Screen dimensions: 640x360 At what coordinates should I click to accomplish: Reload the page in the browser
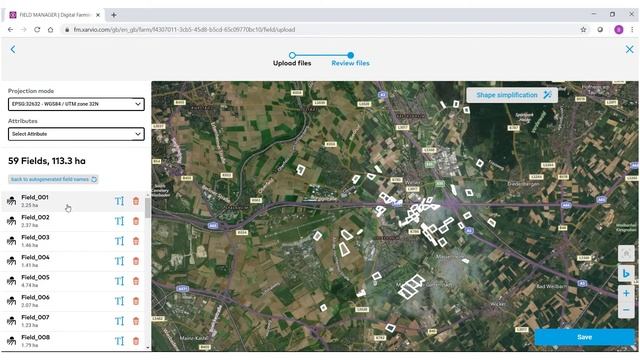coord(37,29)
